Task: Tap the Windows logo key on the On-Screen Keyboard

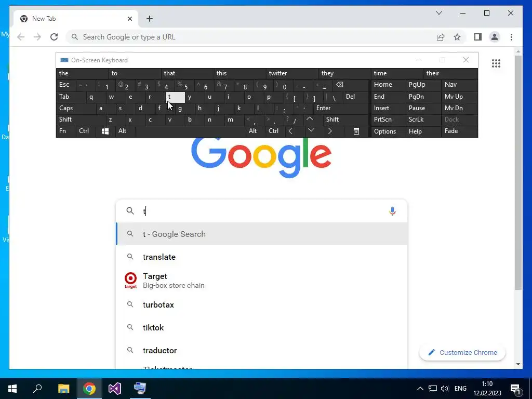Action: point(105,131)
